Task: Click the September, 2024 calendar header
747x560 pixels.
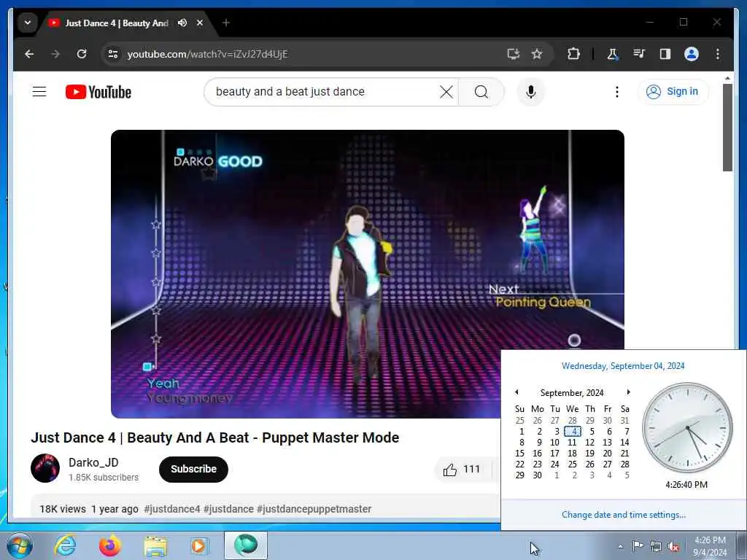Action: (x=572, y=393)
